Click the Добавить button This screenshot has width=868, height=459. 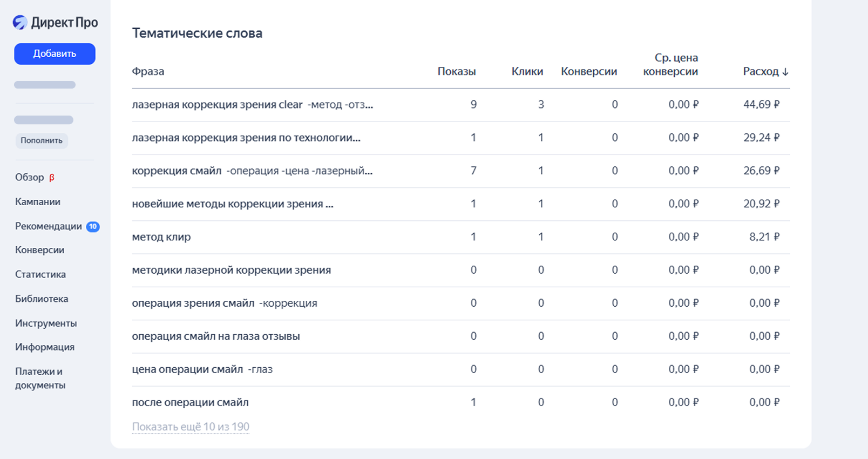55,54
